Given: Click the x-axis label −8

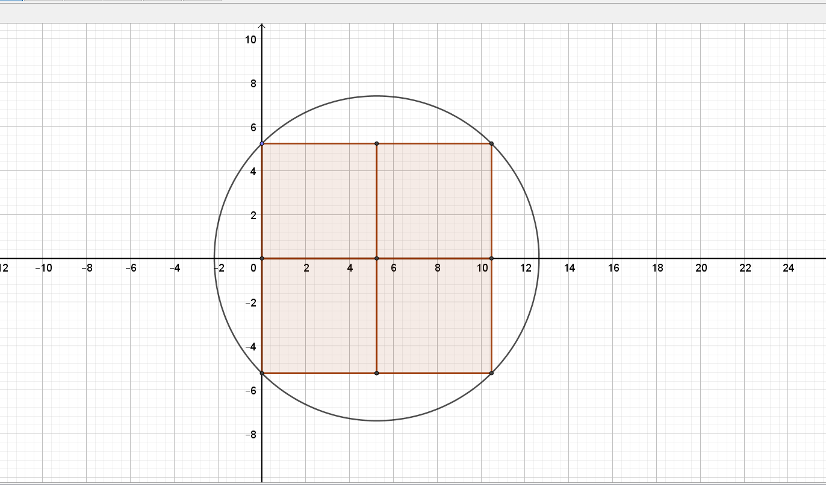Looking at the screenshot, I should coord(87,268).
